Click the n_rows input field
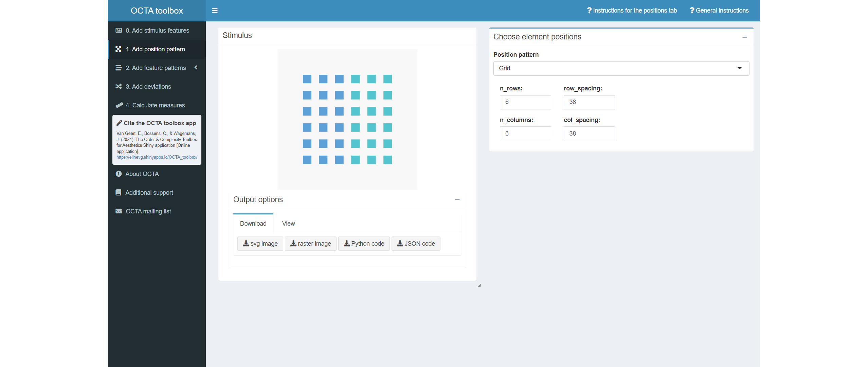Image resolution: width=868 pixels, height=367 pixels. [x=525, y=102]
